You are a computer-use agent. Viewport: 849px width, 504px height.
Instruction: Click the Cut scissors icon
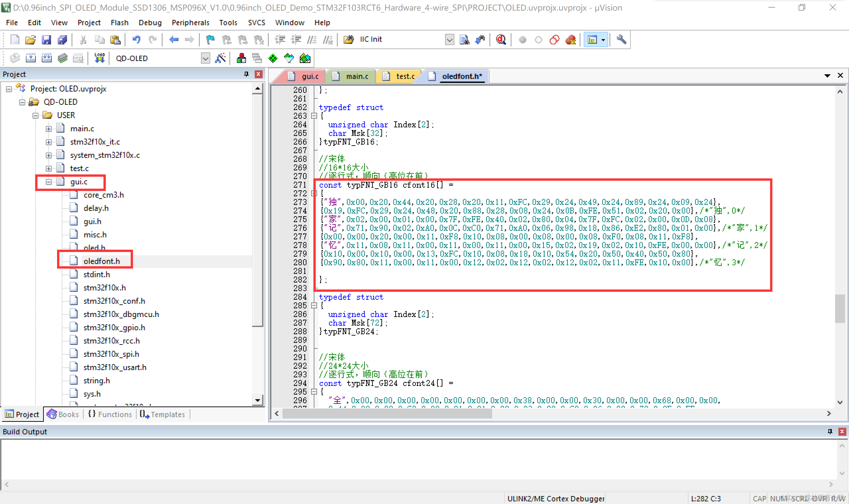pos(83,40)
